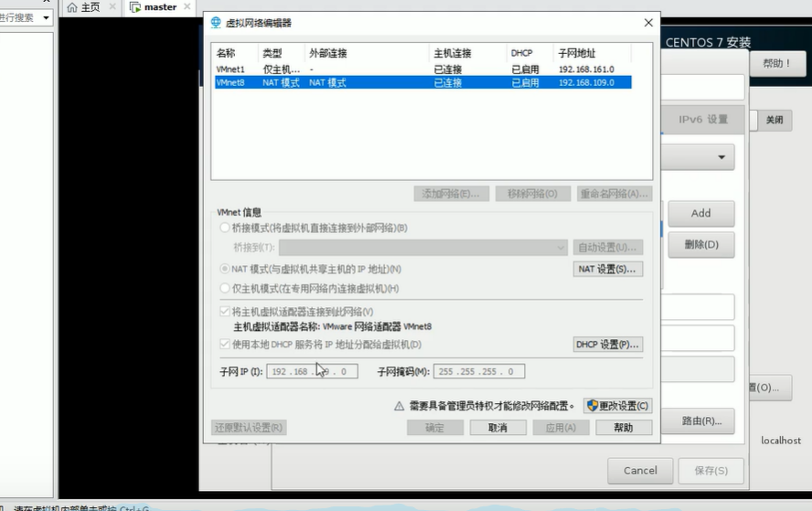Open NAT 设置(S)... dialog
The image size is (812, 511).
[607, 270]
